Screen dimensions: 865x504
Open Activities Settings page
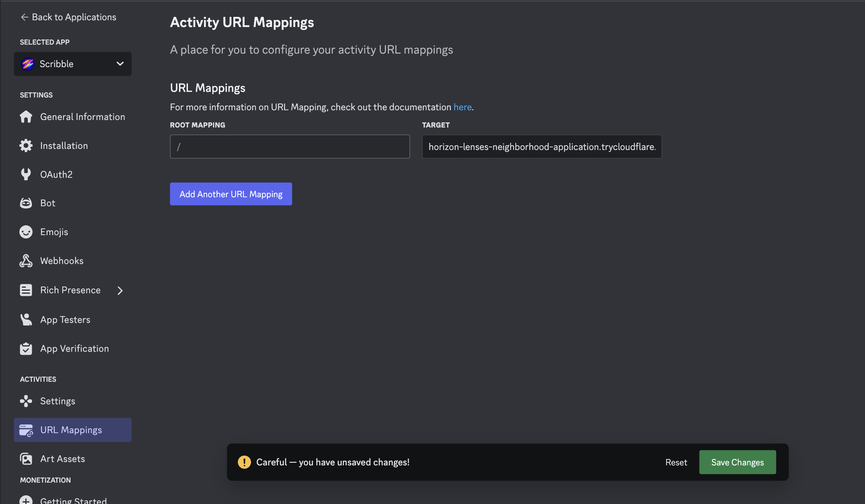(x=73, y=401)
